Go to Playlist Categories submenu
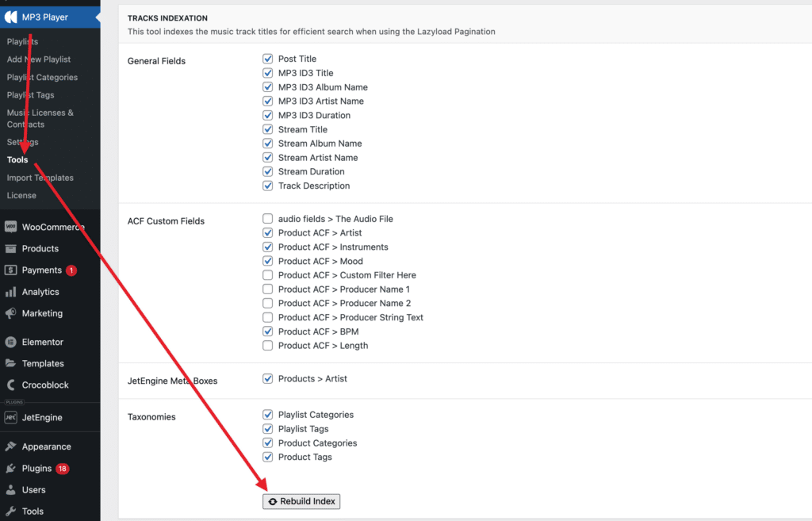Screen dimensions: 812x521 [x=42, y=77]
